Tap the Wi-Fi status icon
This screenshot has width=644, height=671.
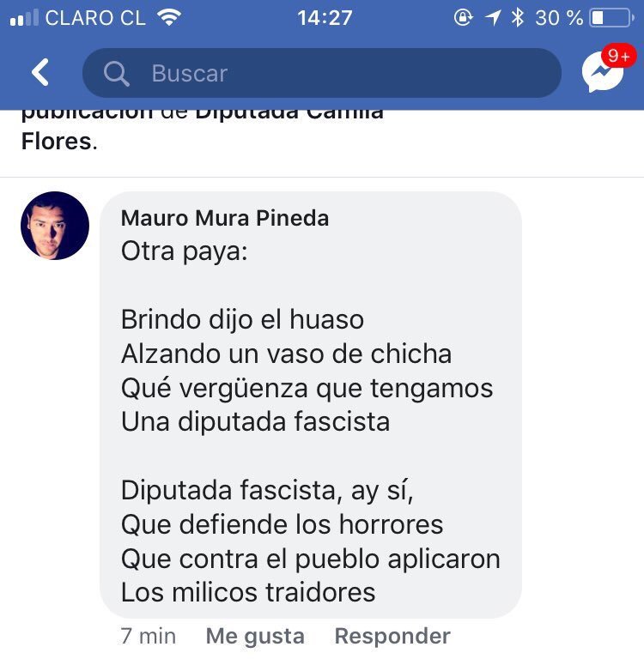click(x=169, y=17)
